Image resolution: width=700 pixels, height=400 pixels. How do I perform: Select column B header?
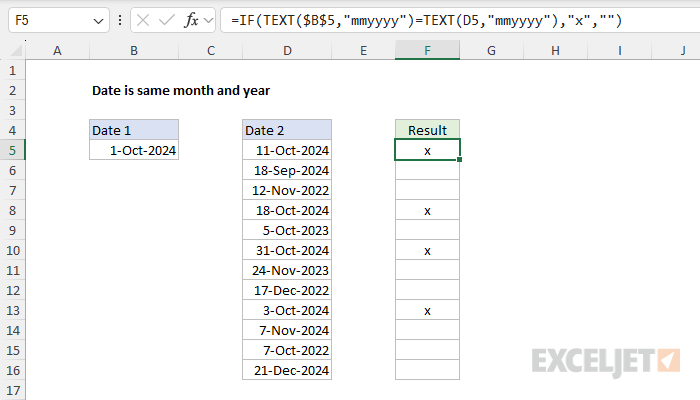point(134,51)
